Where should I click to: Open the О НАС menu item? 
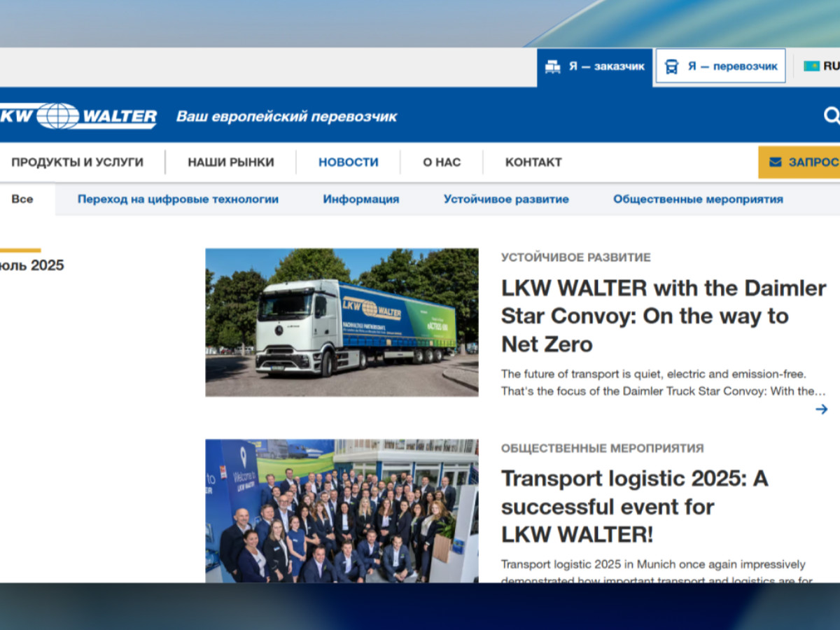point(442,162)
